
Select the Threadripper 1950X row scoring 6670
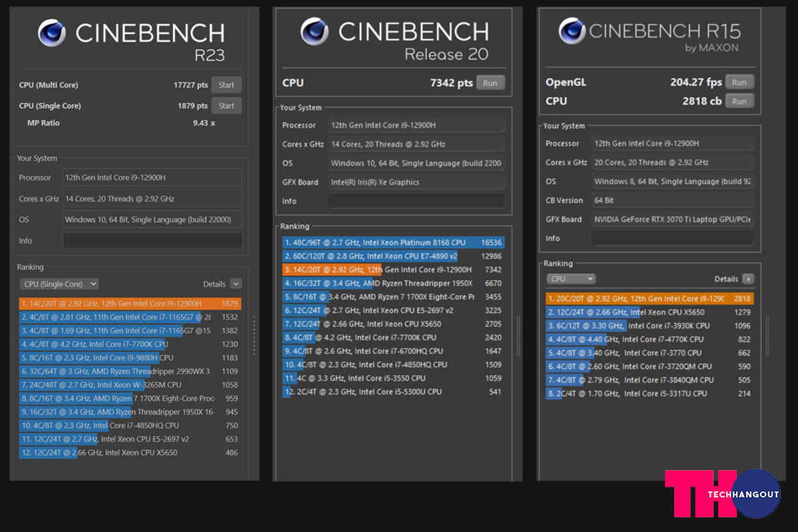(394, 283)
